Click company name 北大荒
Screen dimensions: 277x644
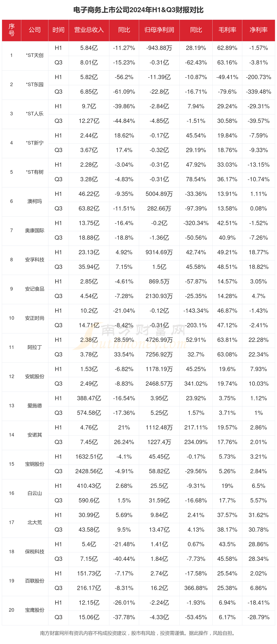35,522
